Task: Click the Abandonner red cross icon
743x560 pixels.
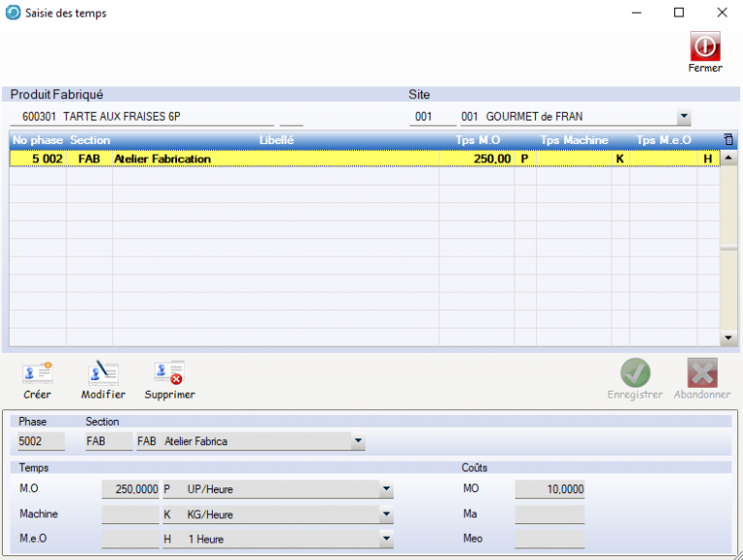Action: (701, 372)
